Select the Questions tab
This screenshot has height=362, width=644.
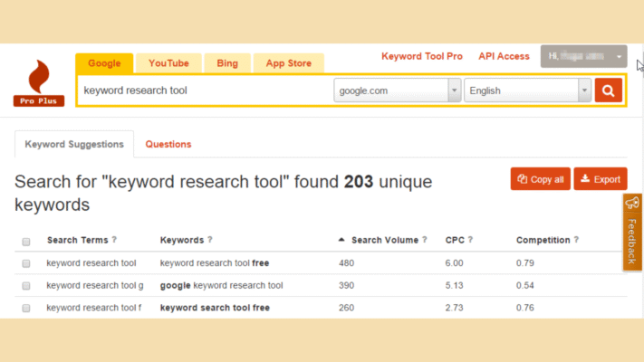[168, 144]
